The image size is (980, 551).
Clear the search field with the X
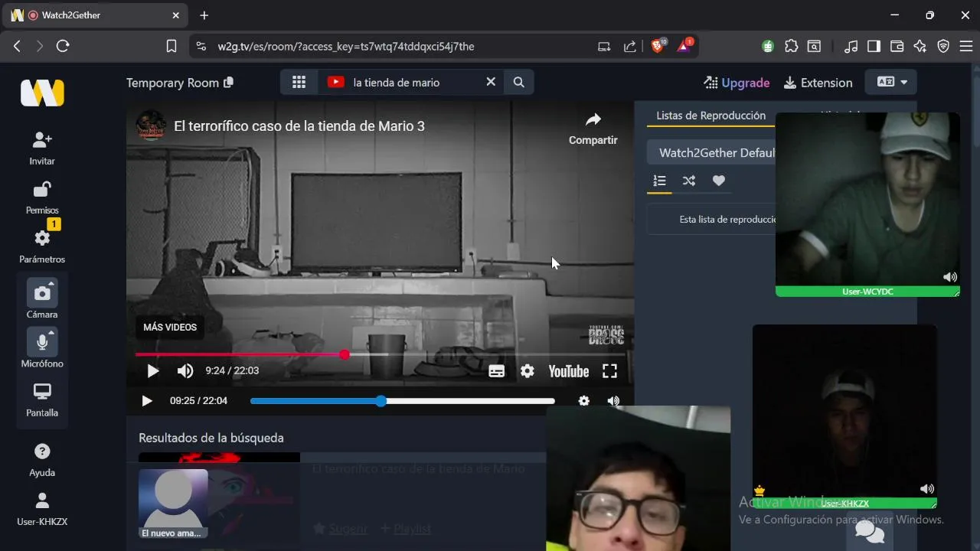491,82
